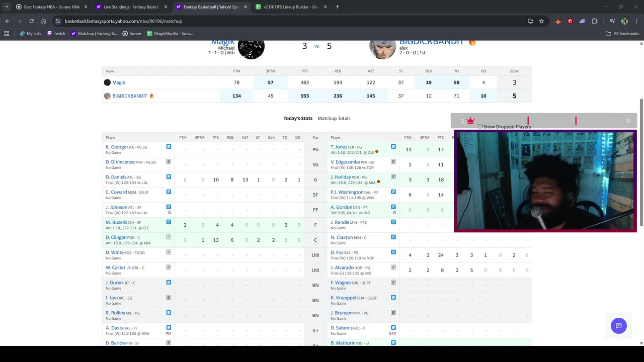Click BIGDICKBANDIT's 236 REB total
Screen dimensions: 644x362
(338, 96)
